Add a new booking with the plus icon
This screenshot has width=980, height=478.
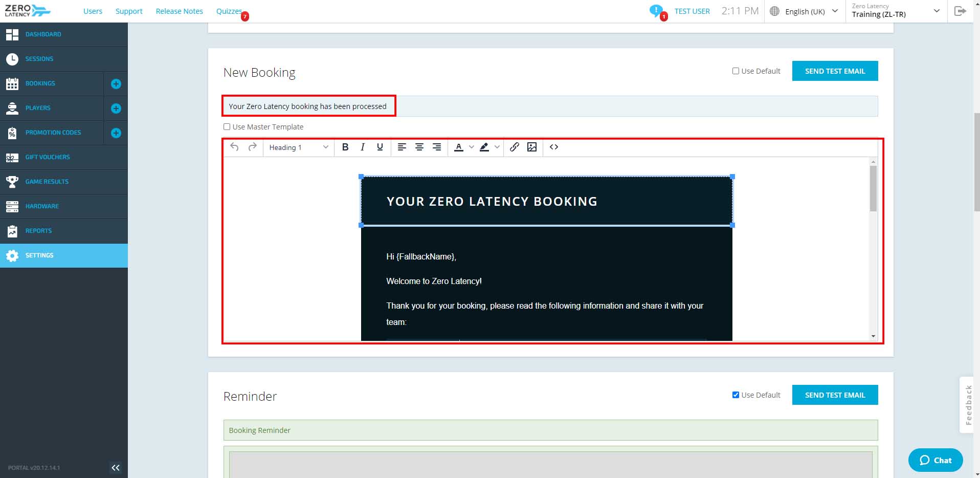[x=116, y=83]
